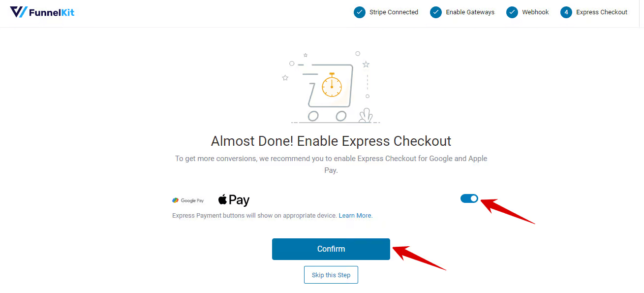The image size is (644, 293).
Task: Open the Stripe Connected step
Action: [x=387, y=12]
